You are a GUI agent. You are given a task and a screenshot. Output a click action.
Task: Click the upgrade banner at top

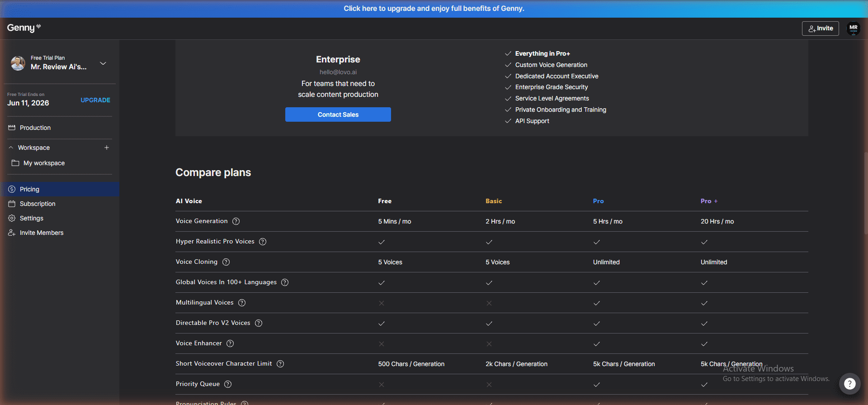coord(434,9)
